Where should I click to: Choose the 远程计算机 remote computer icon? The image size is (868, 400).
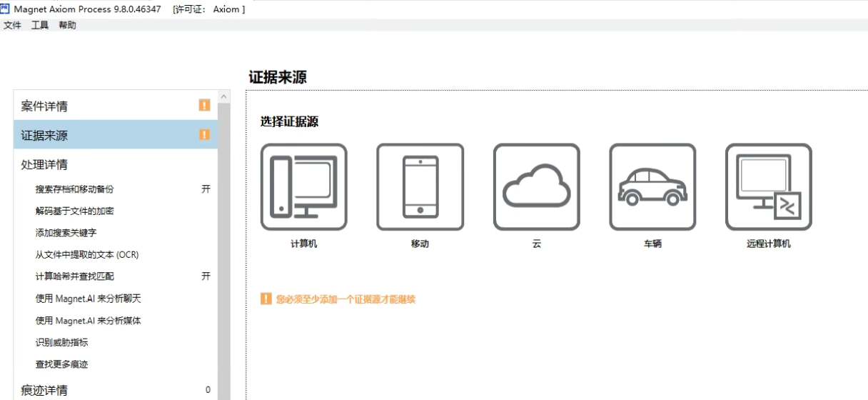point(769,187)
